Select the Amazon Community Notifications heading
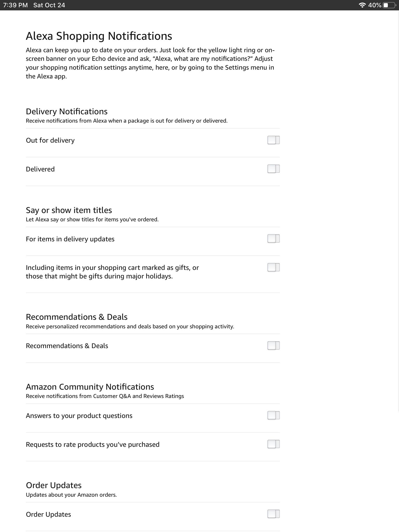Viewport: 399px width, 532px height. click(x=90, y=386)
